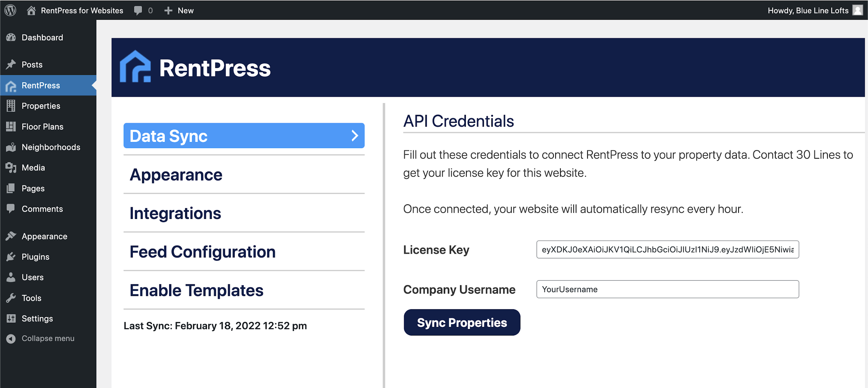Click the Tools wrench icon

click(11, 298)
